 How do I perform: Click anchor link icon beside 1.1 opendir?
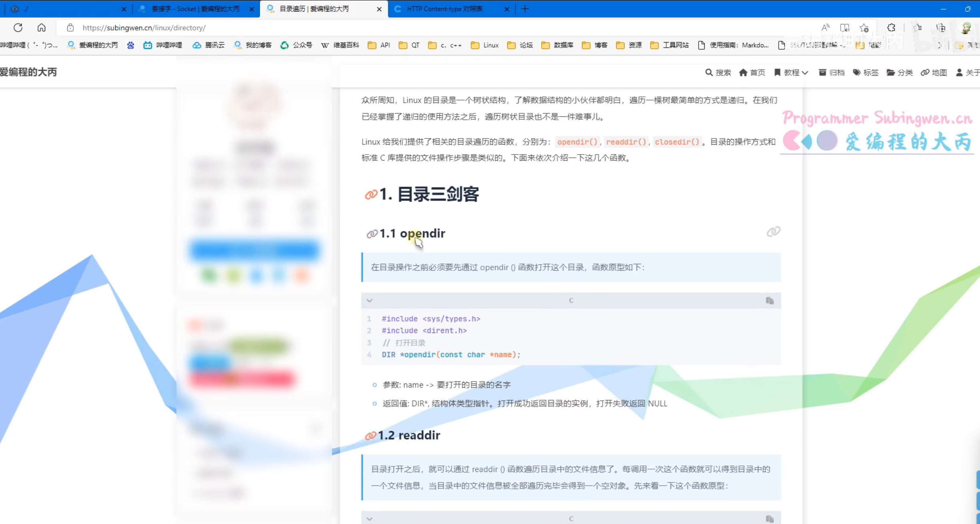click(x=372, y=234)
